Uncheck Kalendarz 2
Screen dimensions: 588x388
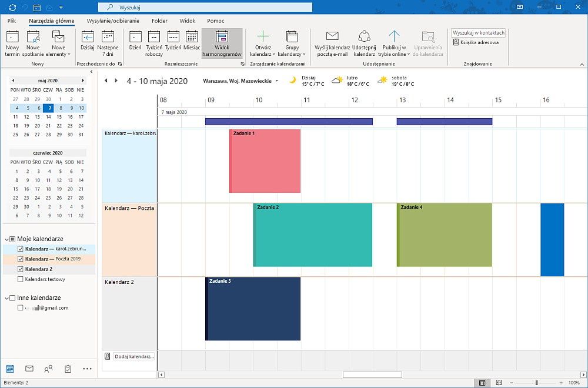click(x=20, y=269)
